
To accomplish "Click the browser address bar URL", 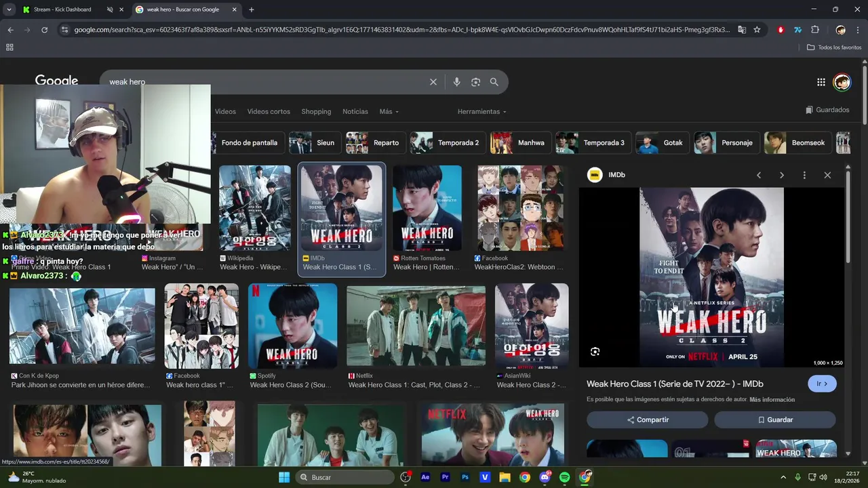I will [401, 30].
